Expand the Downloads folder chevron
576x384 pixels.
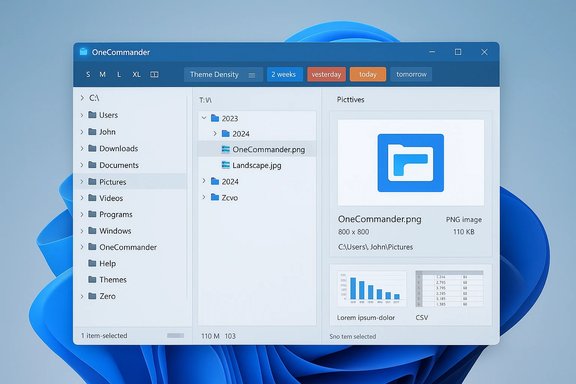pos(82,148)
